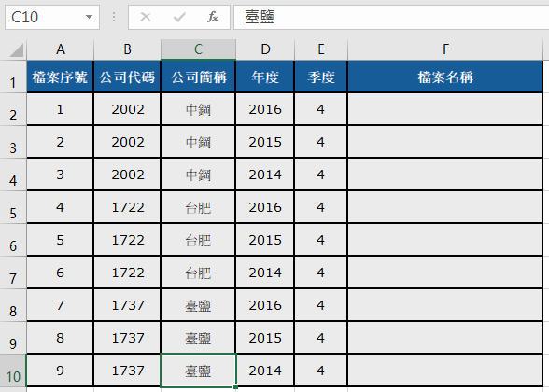
Task: Select column F header
Action: (445, 49)
